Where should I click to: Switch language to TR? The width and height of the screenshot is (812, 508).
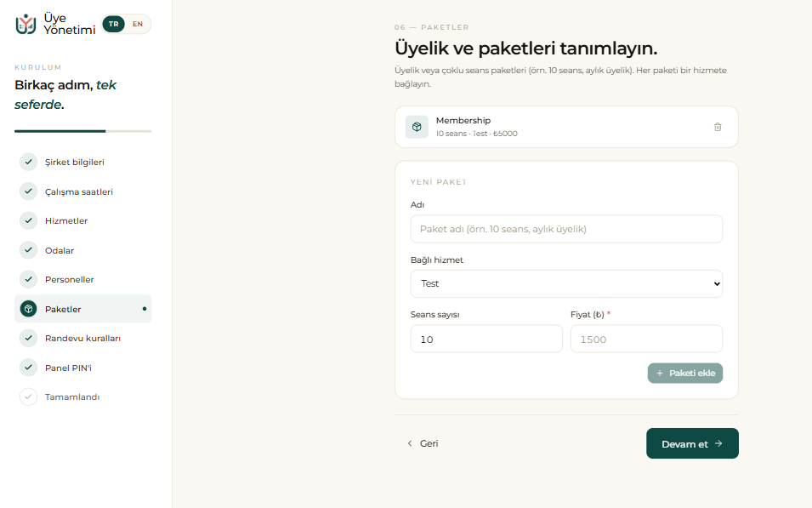[113, 24]
